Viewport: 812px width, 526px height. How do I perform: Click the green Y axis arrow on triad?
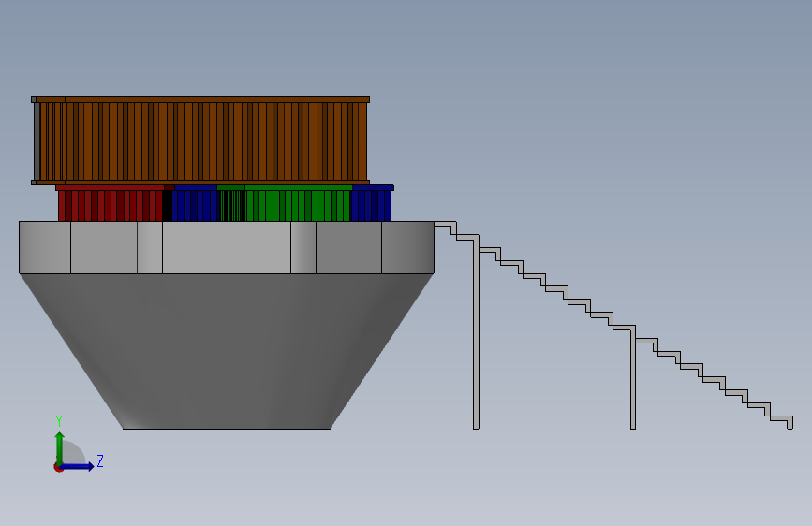pos(60,448)
